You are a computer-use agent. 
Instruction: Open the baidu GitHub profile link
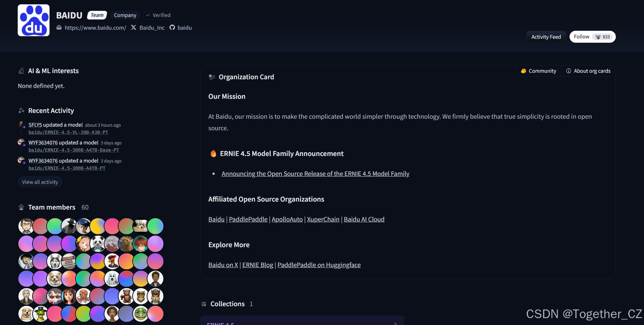[x=185, y=28]
